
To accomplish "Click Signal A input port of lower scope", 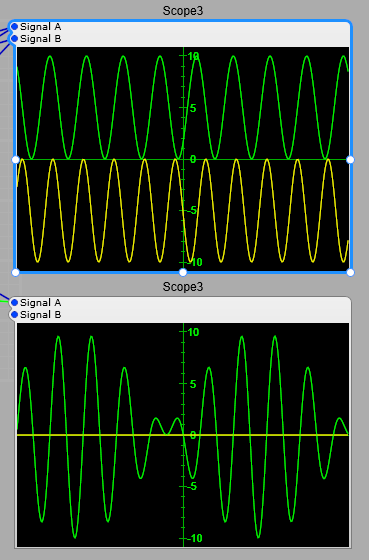I will click(14, 303).
